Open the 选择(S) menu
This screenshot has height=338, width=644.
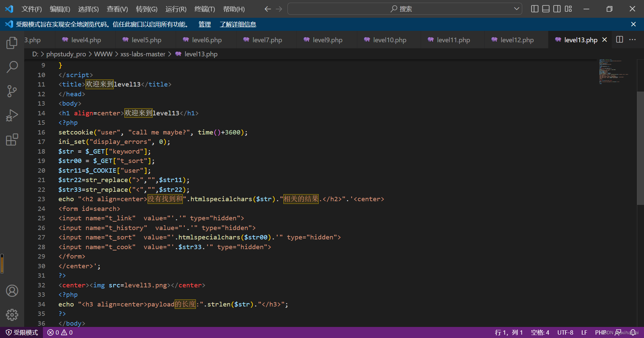pyautogui.click(x=89, y=9)
